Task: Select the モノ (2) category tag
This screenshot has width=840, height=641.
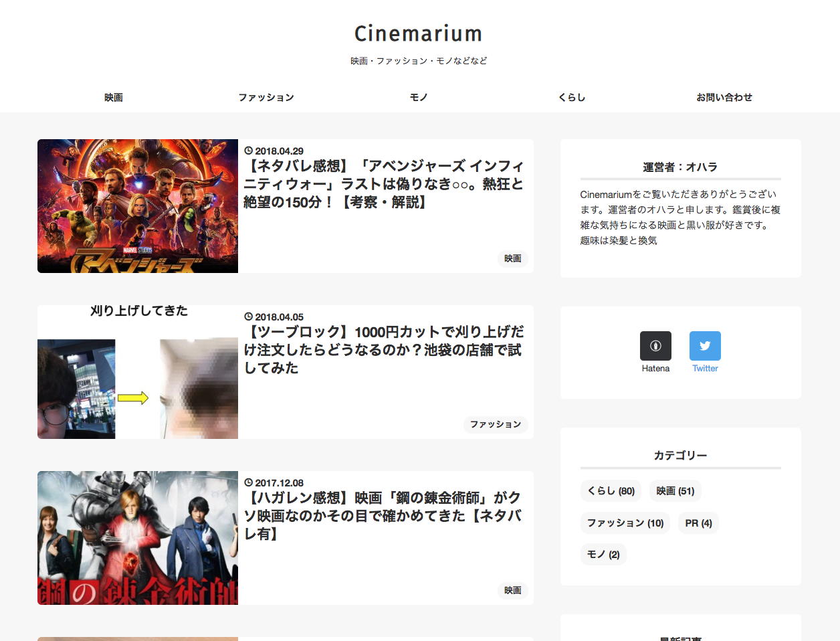Action: pyautogui.click(x=603, y=554)
